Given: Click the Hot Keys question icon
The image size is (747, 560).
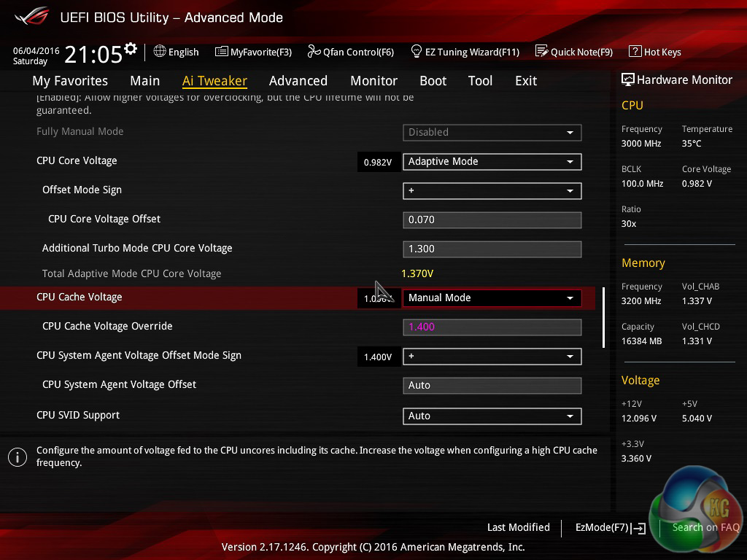Looking at the screenshot, I should click(635, 51).
